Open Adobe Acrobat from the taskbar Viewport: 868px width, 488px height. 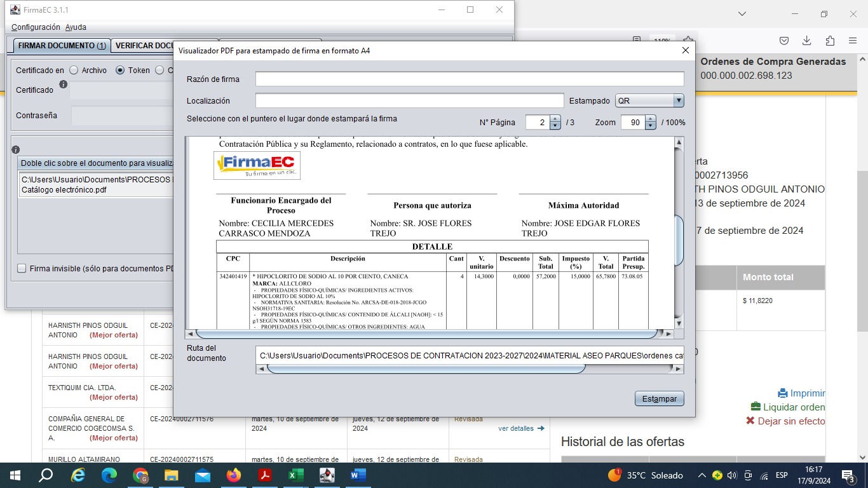265,475
